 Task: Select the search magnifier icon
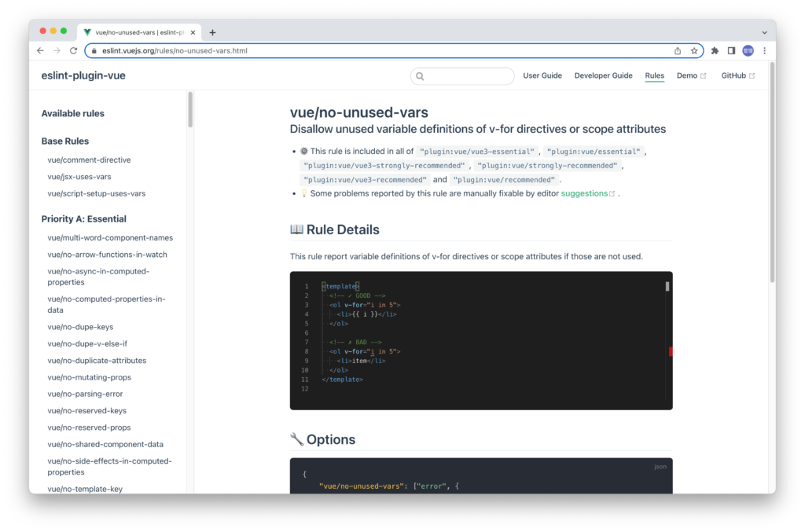(x=420, y=75)
